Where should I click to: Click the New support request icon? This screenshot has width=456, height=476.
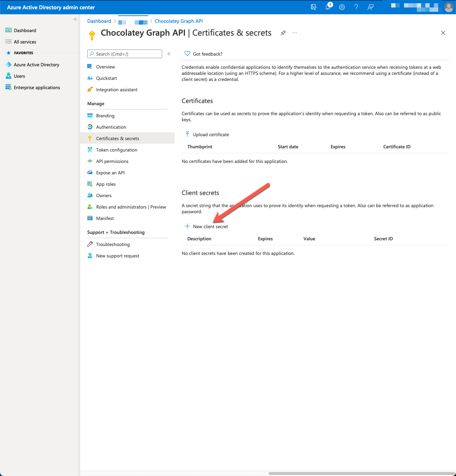(x=90, y=256)
